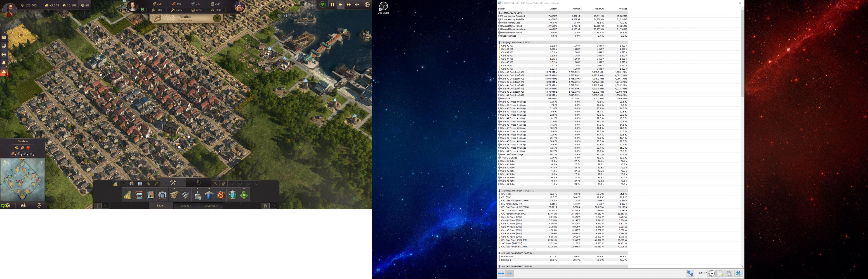Switch to the Arbeiter tab
The image size is (868, 279).
[186, 206]
